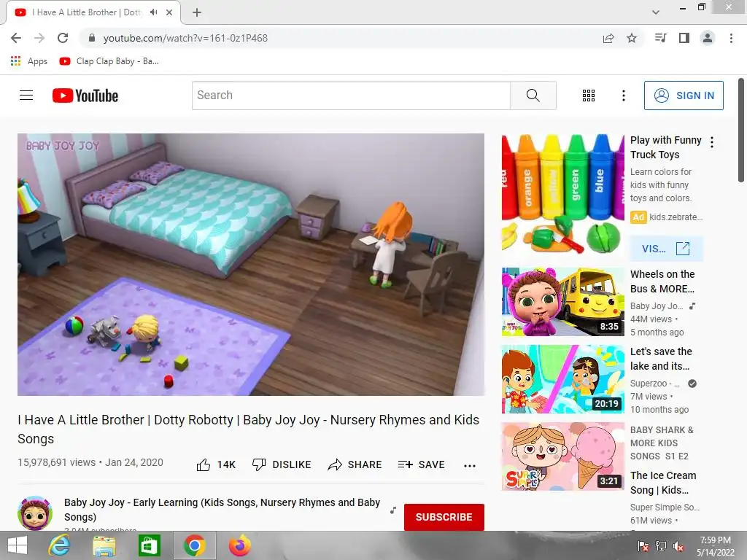Save the video to a playlist
The height and width of the screenshot is (560, 747).
421,464
